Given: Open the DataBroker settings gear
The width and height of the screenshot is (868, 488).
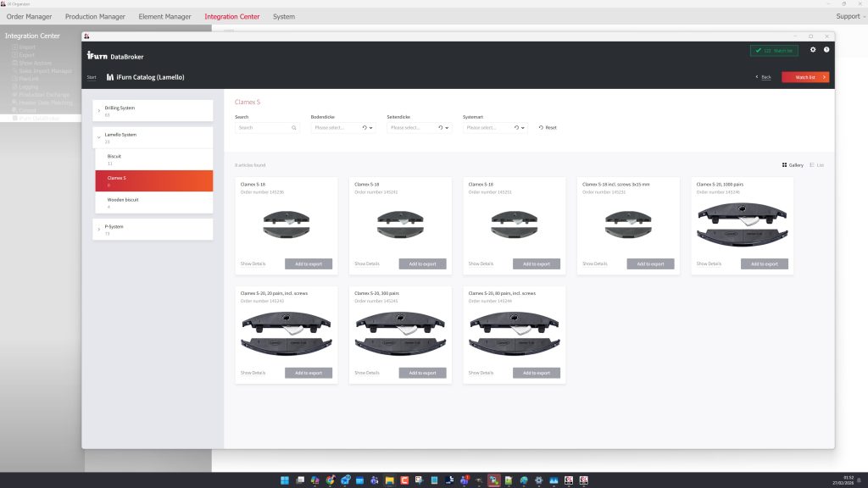Looking at the screenshot, I should pyautogui.click(x=813, y=50).
